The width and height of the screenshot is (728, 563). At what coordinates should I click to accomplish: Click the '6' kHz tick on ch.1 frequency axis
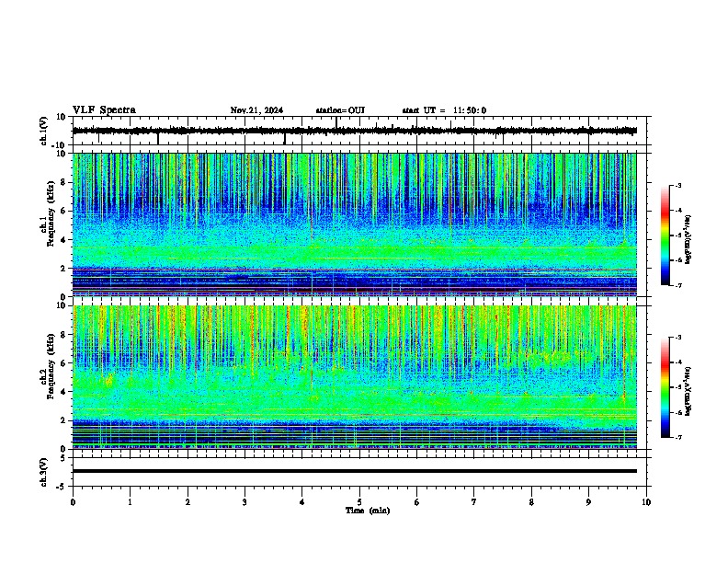63,211
